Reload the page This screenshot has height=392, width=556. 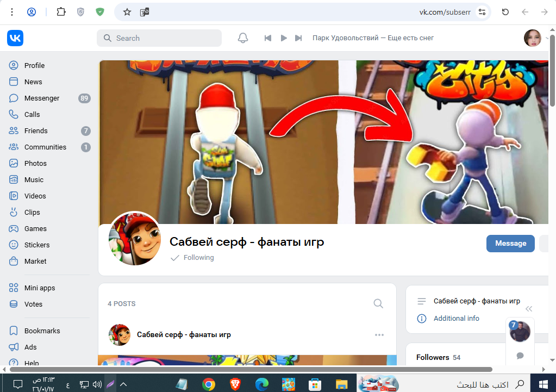(505, 12)
